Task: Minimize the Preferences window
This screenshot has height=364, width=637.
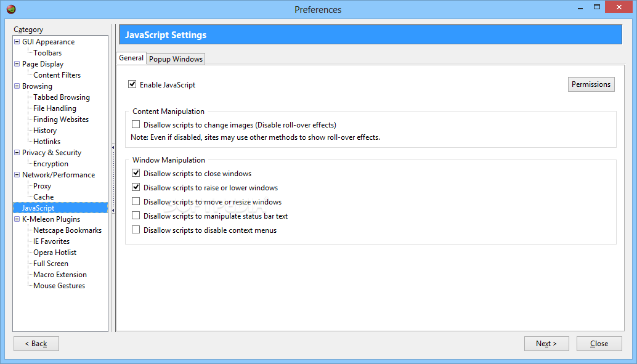Action: click(580, 7)
